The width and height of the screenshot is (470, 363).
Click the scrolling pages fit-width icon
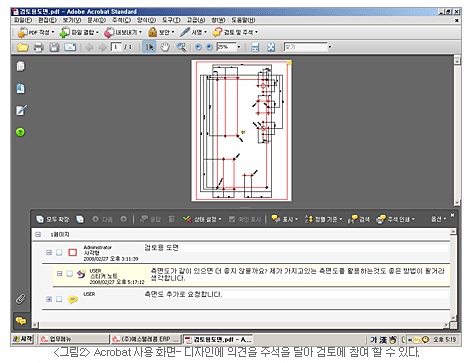point(255,47)
